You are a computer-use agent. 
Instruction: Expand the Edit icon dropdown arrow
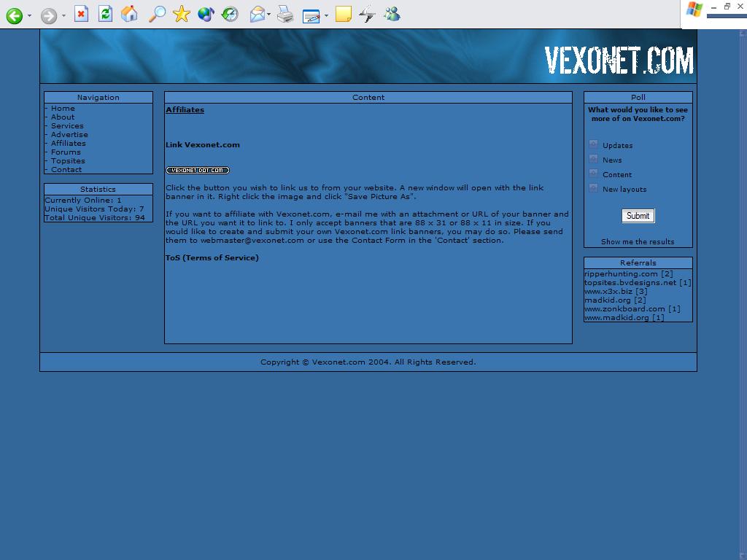[x=326, y=15]
